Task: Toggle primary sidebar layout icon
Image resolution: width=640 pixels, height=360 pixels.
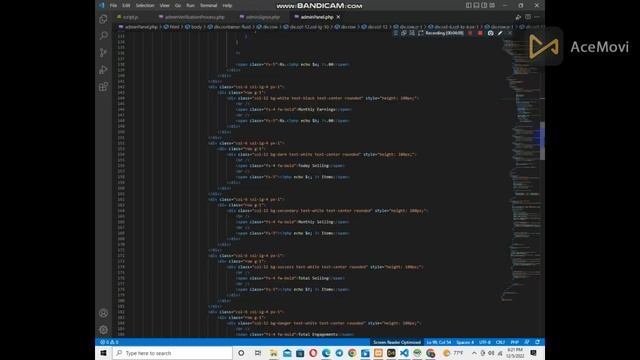Action: tap(469, 6)
